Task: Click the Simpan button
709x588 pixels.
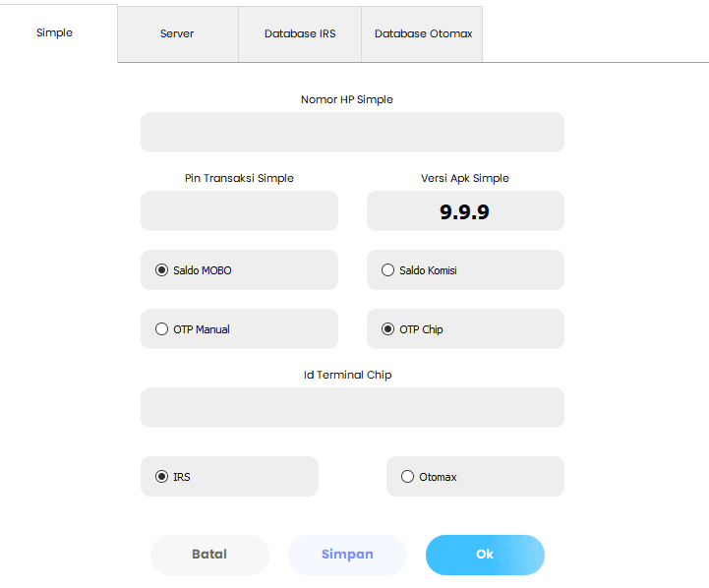Action: [347, 555]
